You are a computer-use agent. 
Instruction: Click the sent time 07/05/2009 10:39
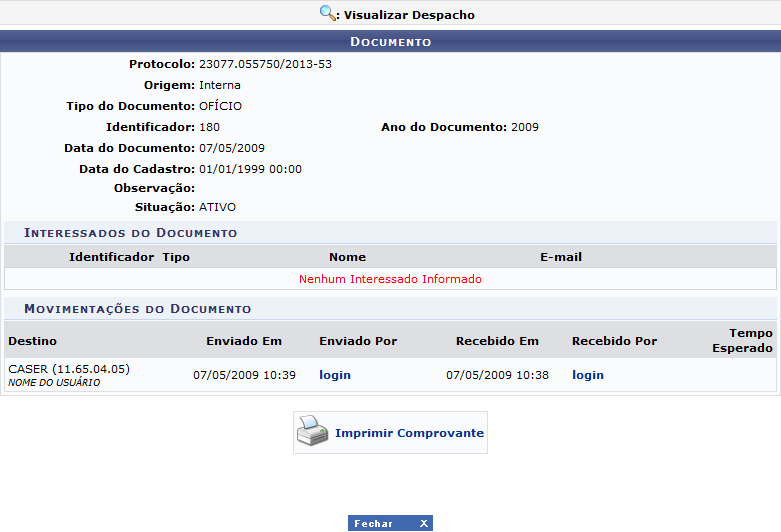245,375
